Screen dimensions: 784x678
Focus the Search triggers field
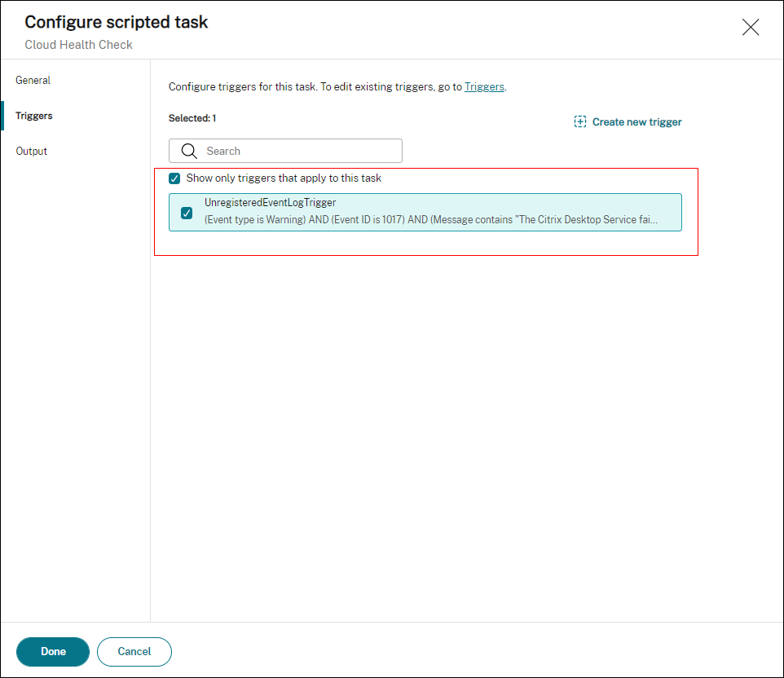tap(285, 151)
